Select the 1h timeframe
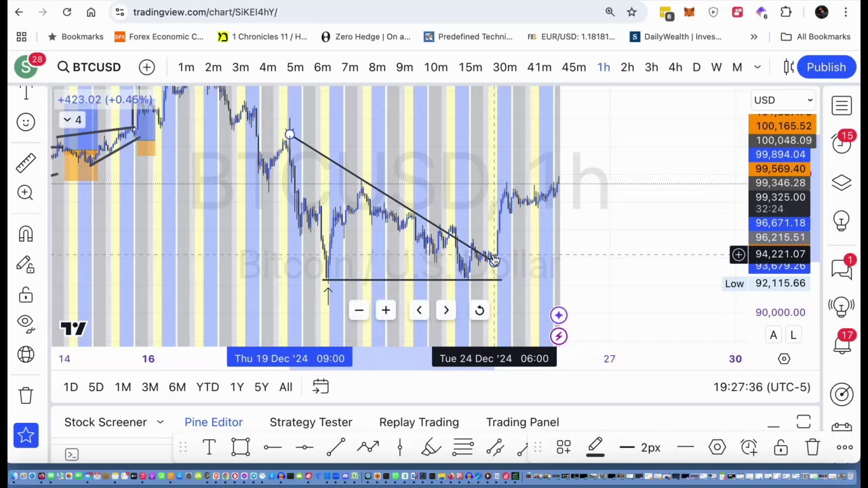Viewport: 868px width, 488px height. coord(604,67)
